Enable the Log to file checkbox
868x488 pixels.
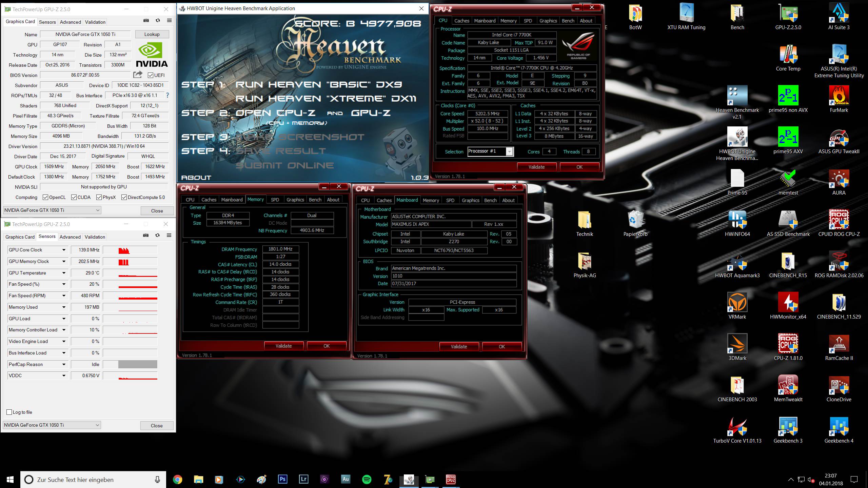click(x=9, y=412)
